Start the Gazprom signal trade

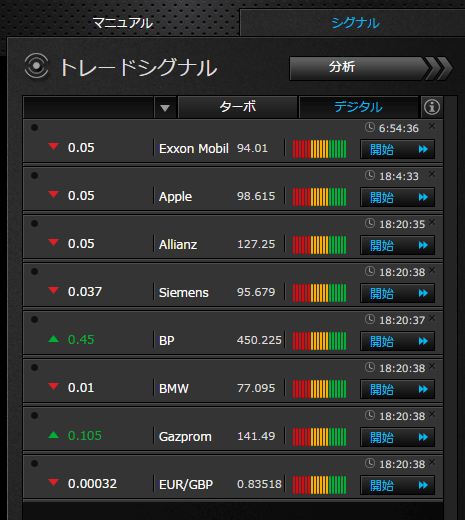click(397, 437)
